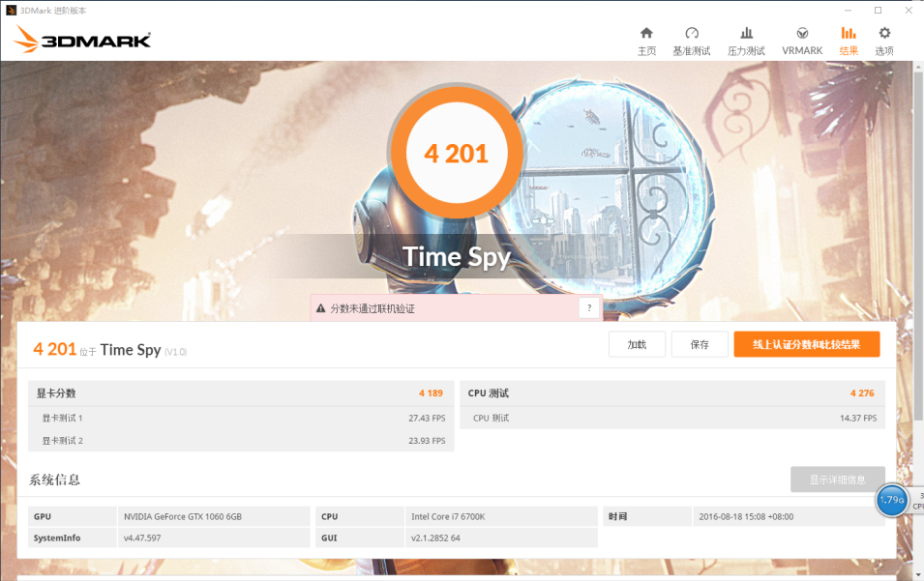Viewport: 924px width, 581px height.
Task: Click the 加载 (load) button
Action: [637, 344]
